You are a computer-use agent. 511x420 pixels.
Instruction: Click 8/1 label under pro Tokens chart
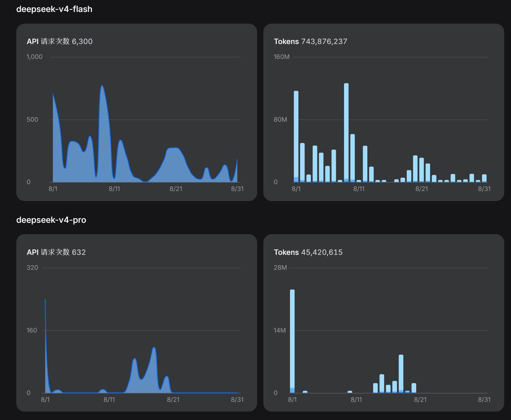click(292, 400)
